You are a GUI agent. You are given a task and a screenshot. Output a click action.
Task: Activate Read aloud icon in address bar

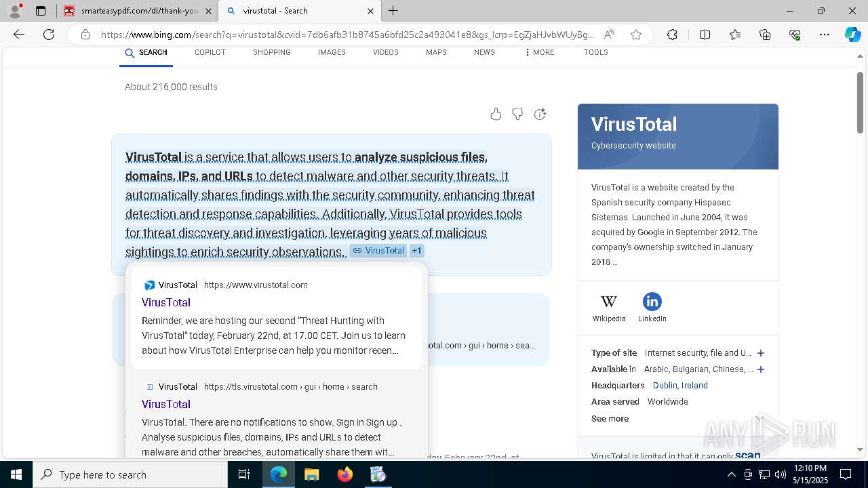(x=609, y=35)
